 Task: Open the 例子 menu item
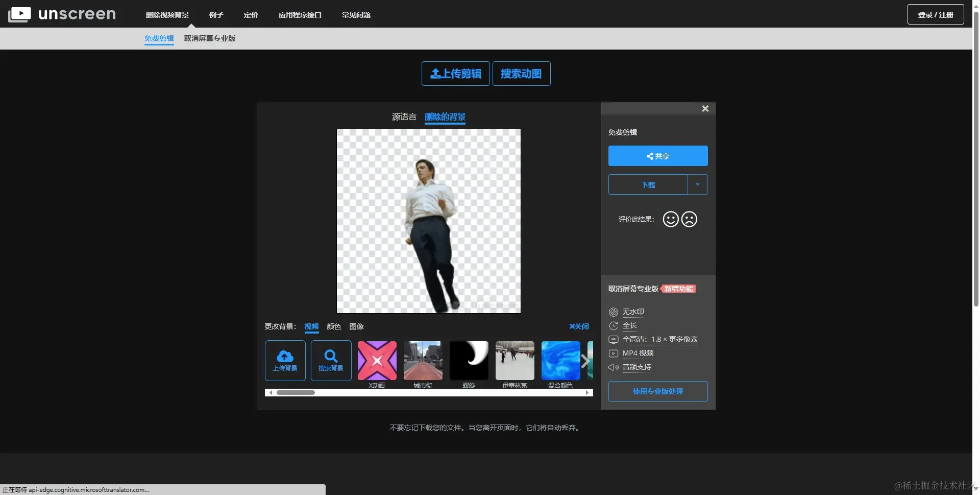[216, 15]
